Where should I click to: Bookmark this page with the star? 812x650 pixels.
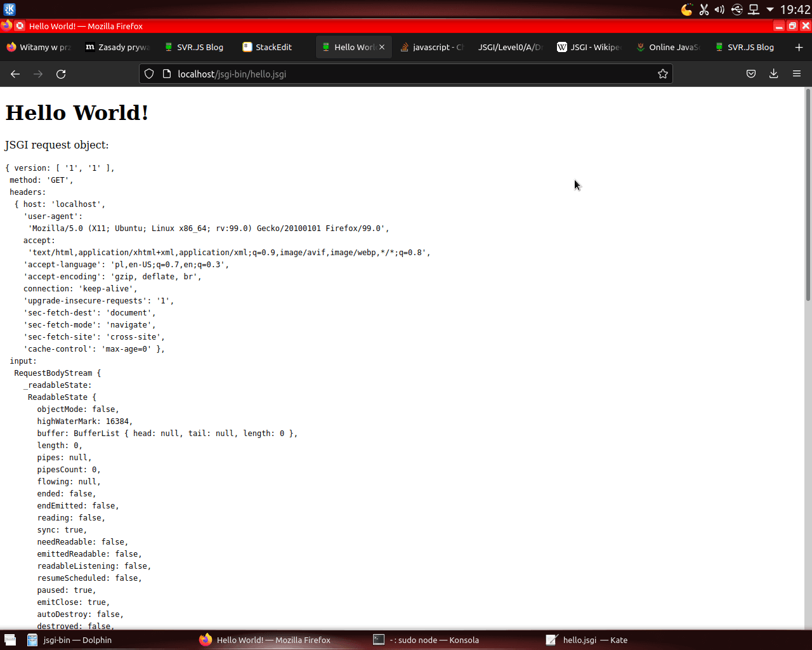pyautogui.click(x=663, y=74)
